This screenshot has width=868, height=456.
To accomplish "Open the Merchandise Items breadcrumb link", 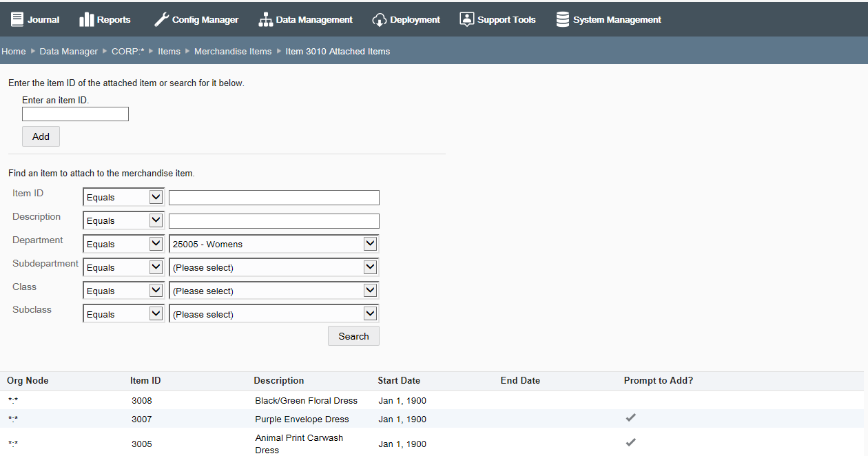I will [233, 51].
